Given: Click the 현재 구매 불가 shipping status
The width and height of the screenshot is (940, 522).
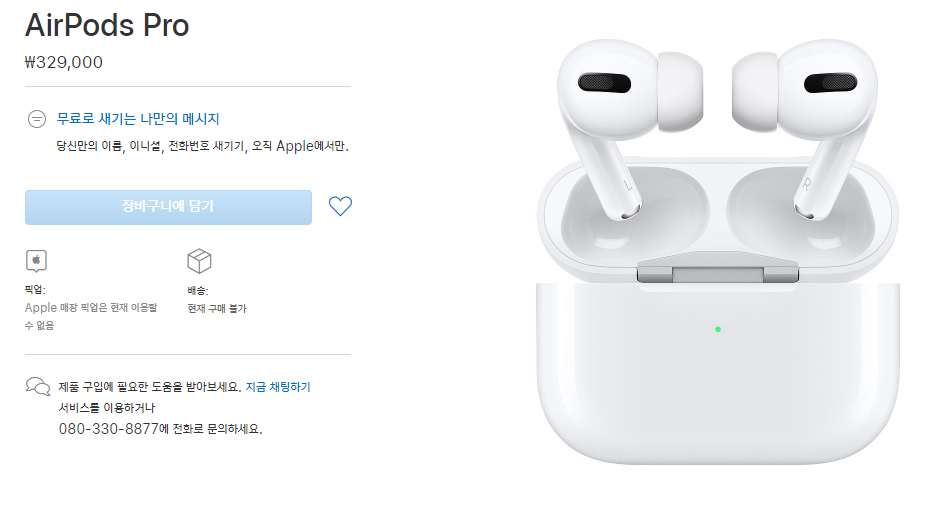Looking at the screenshot, I should pyautogui.click(x=217, y=308).
